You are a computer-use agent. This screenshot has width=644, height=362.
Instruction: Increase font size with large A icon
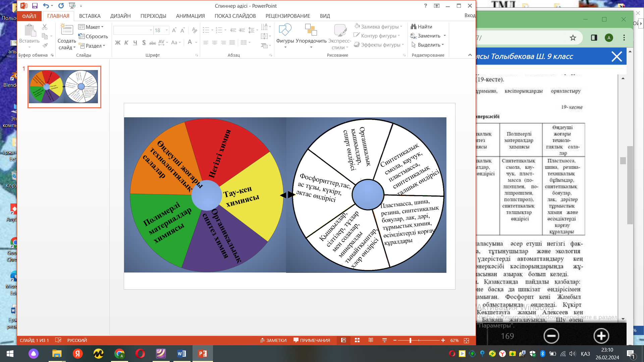[174, 31]
